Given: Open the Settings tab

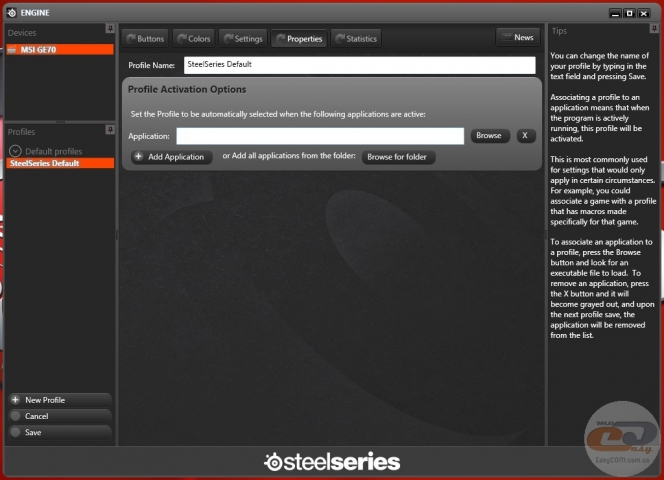Looking at the screenshot, I should coord(243,39).
